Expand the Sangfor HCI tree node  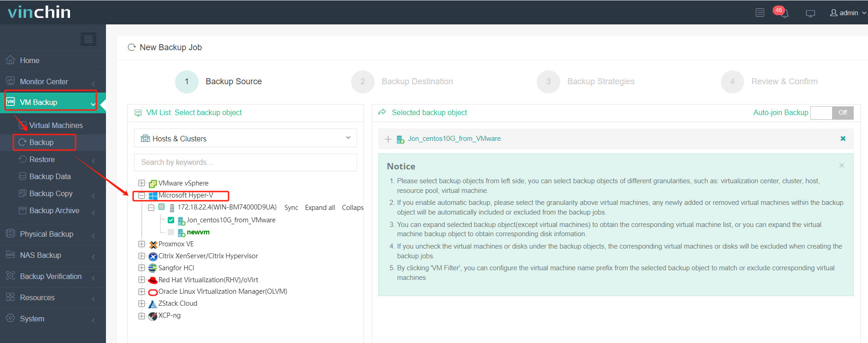[142, 268]
